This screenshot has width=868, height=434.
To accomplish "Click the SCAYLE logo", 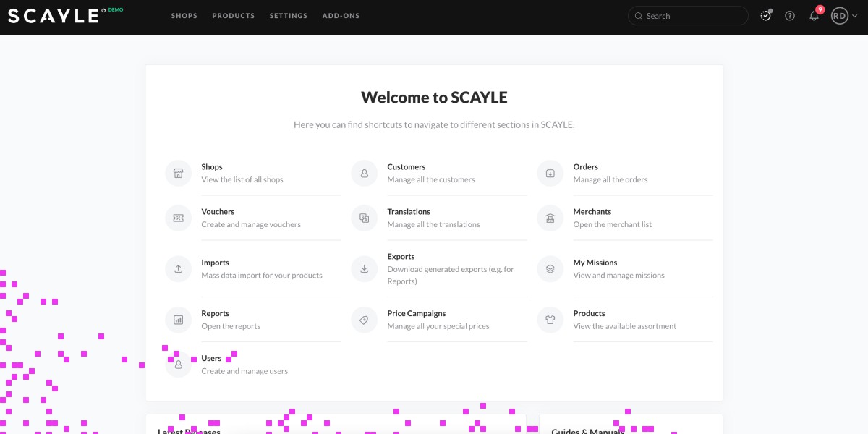I will coord(54,16).
